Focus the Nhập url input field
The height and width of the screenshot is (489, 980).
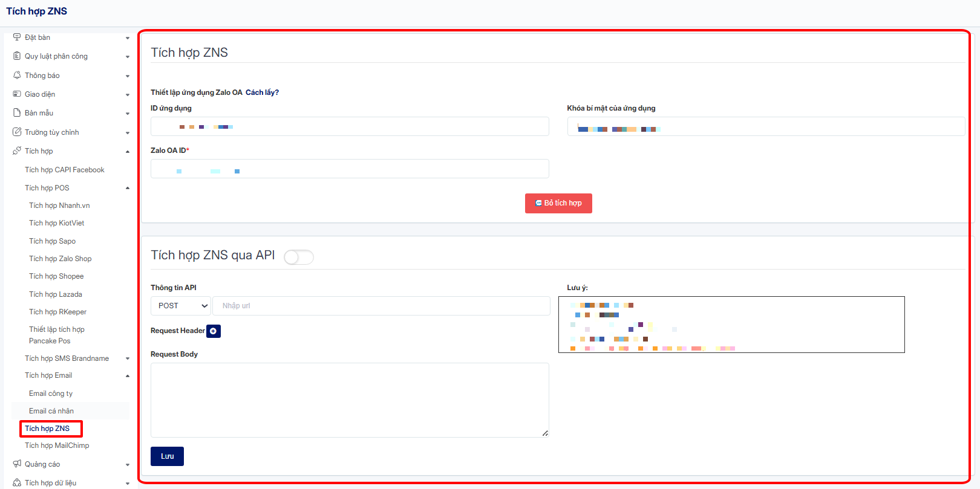[381, 306]
